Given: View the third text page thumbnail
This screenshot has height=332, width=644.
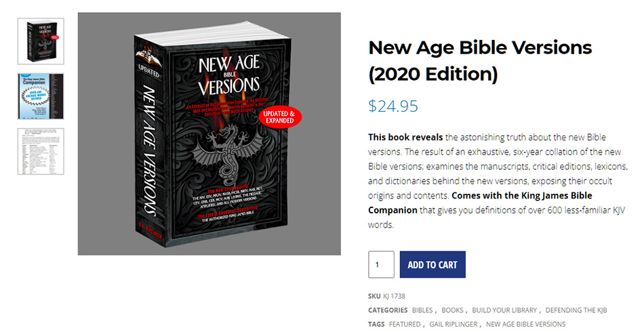Looking at the screenshot, I should (41, 151).
